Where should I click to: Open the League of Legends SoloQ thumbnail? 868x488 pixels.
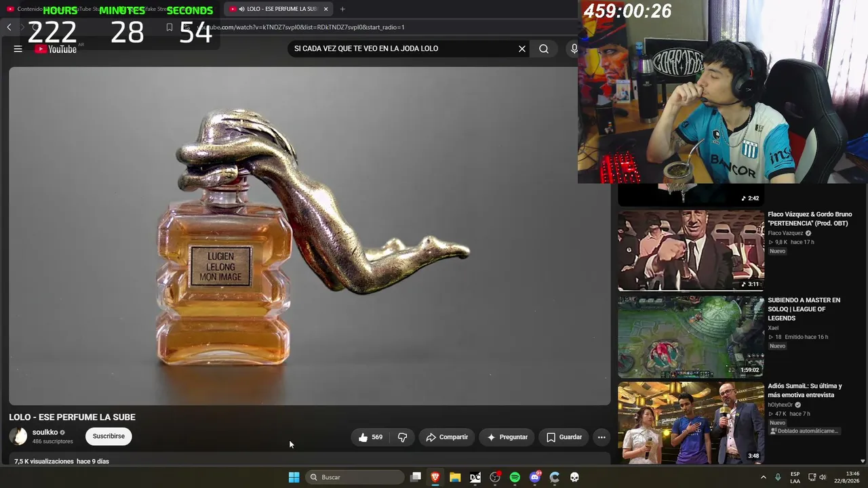[691, 337]
